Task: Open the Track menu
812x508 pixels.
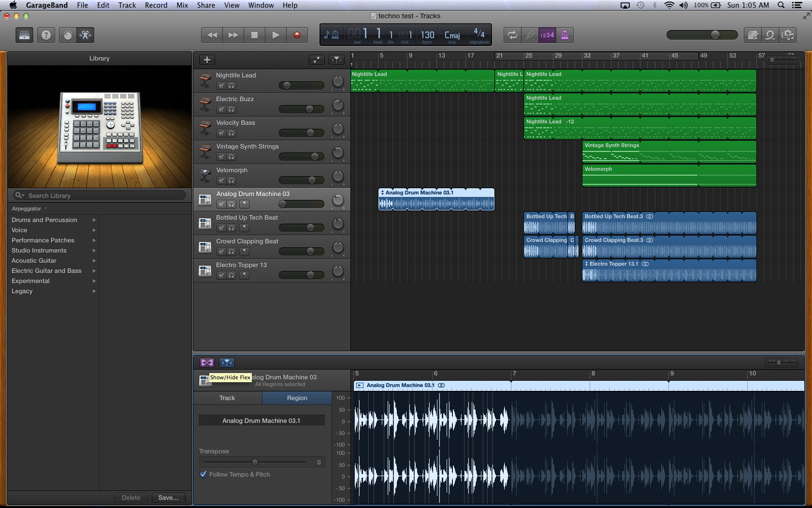Action: [x=127, y=5]
